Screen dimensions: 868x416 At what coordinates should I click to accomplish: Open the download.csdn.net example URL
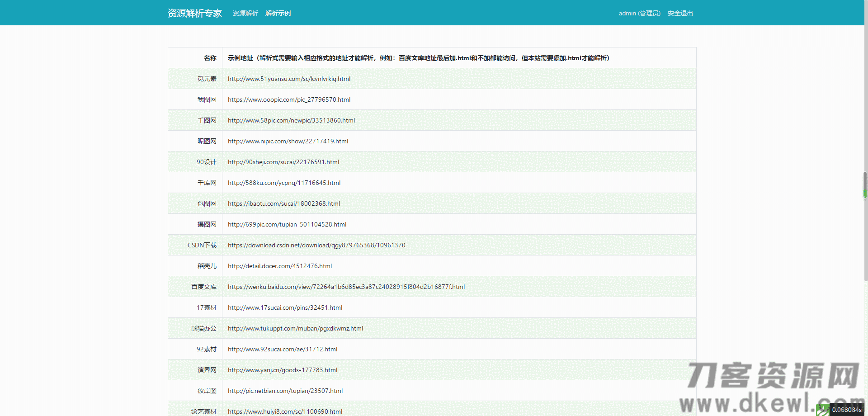point(316,245)
